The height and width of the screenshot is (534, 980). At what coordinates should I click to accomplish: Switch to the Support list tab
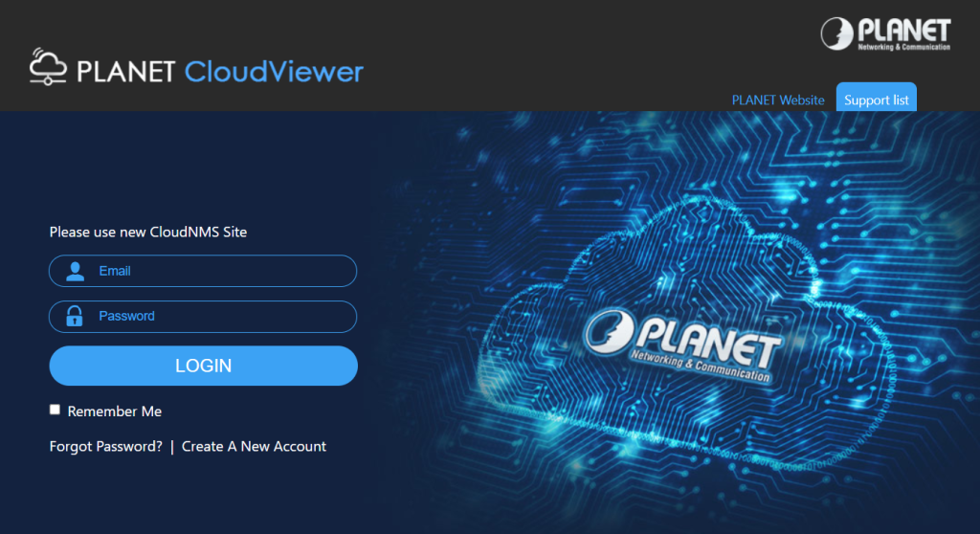tap(876, 100)
